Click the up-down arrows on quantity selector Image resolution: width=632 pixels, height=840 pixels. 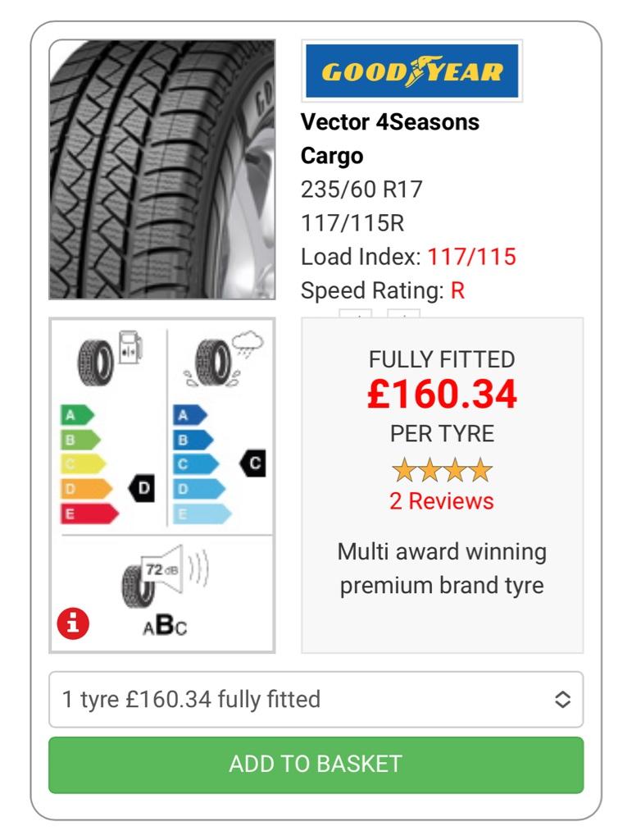[562, 699]
